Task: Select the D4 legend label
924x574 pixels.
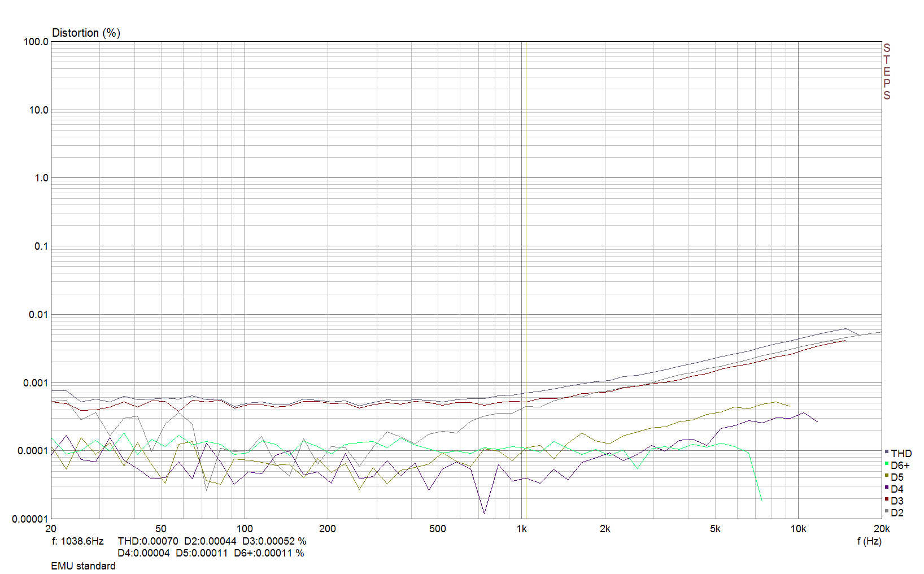Action: (897, 489)
